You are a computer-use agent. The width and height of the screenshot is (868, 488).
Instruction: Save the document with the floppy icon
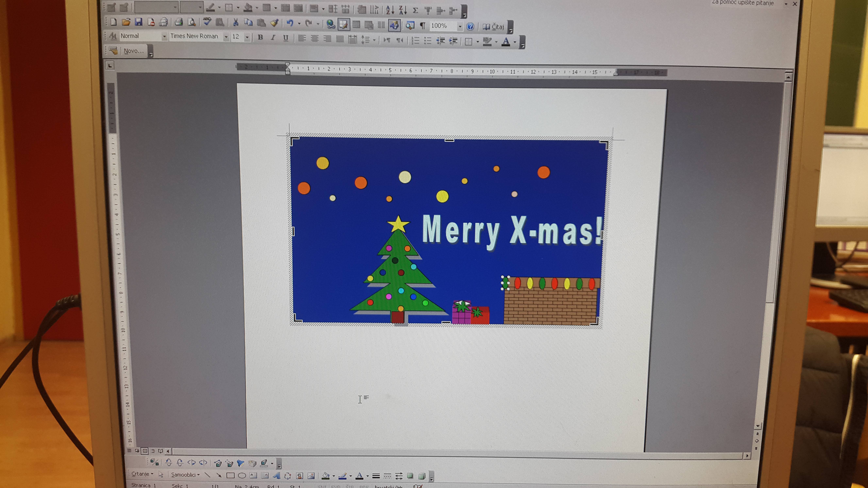point(139,22)
